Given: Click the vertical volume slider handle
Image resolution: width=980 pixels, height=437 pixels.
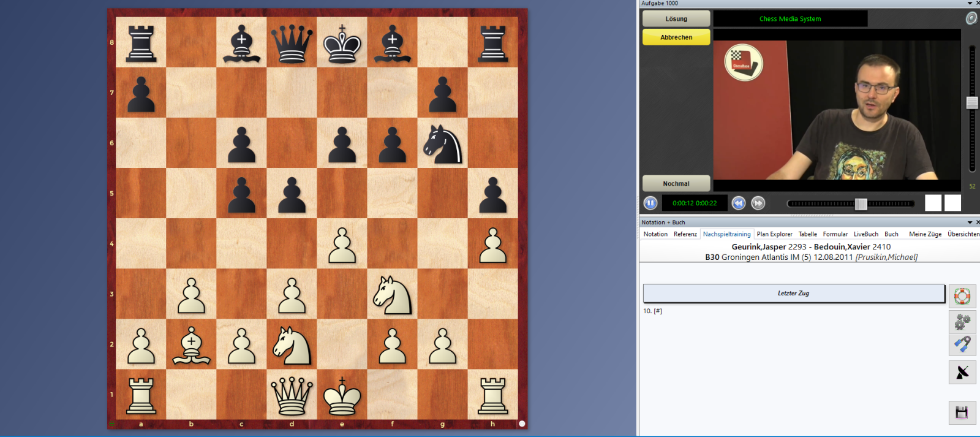Looking at the screenshot, I should coord(972,103).
